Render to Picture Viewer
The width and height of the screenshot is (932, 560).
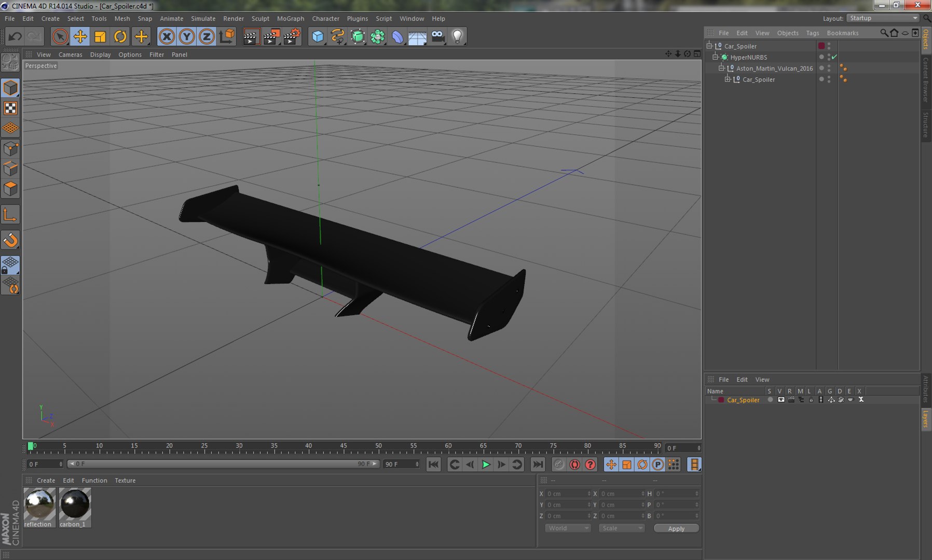[271, 36]
